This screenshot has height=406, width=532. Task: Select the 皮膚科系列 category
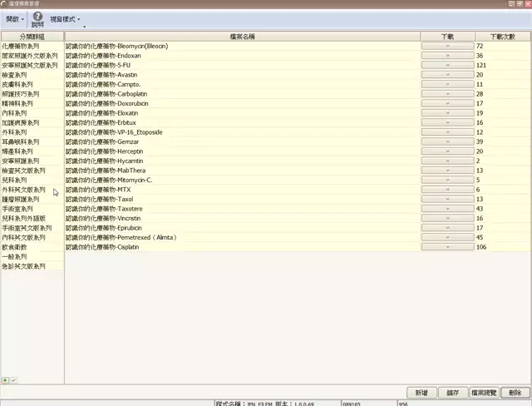(32, 84)
